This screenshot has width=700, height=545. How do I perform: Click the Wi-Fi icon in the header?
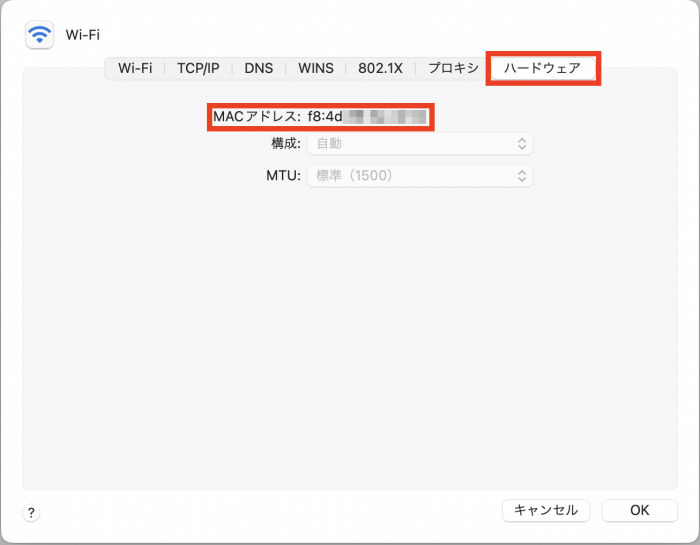(40, 34)
